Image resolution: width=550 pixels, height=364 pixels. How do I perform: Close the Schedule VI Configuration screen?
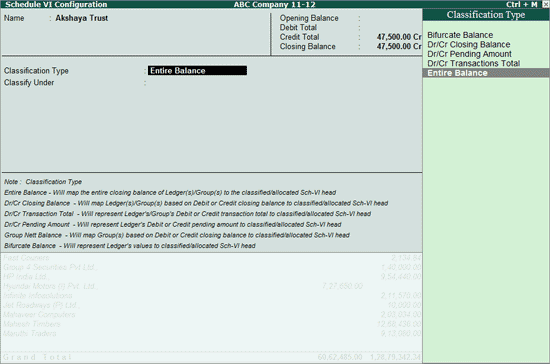(546, 4)
